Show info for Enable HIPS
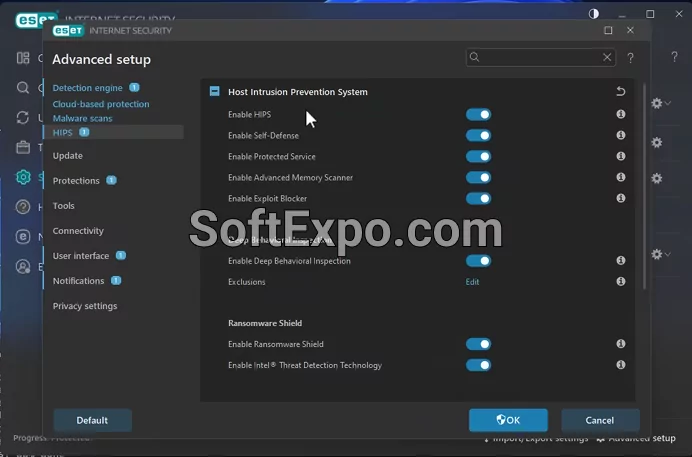692x457 pixels. click(621, 114)
